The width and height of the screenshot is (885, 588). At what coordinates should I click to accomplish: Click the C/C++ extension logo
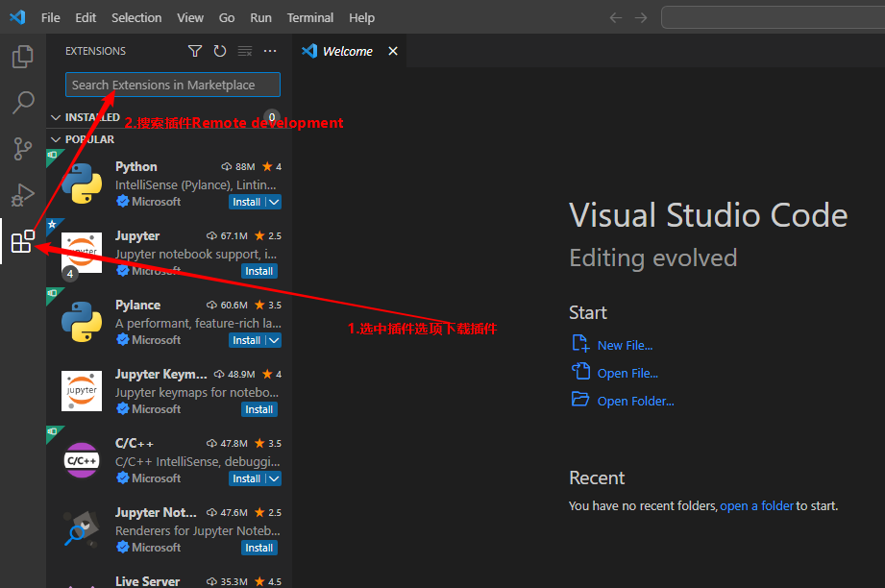point(82,460)
